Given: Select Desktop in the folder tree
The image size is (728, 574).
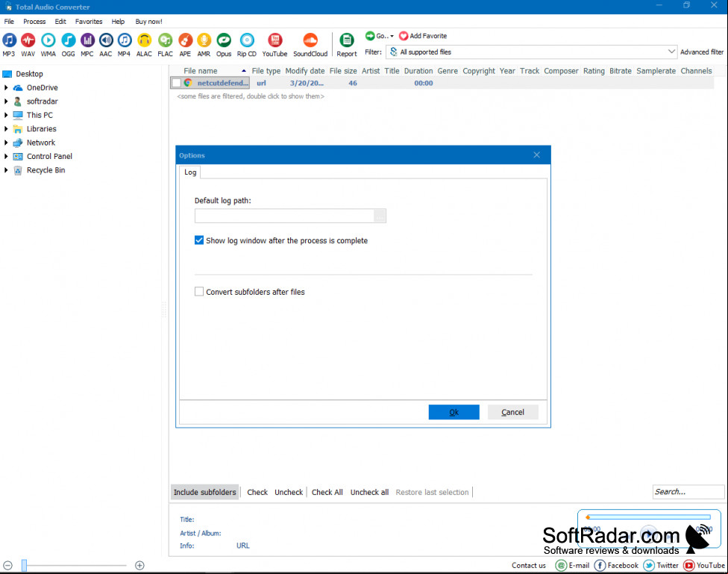Looking at the screenshot, I should 29,74.
